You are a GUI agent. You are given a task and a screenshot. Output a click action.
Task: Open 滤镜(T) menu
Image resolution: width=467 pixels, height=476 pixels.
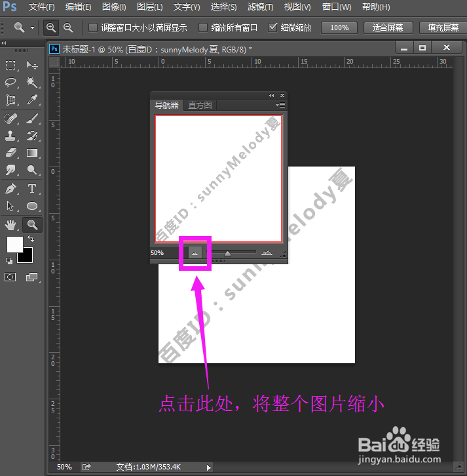point(260,7)
